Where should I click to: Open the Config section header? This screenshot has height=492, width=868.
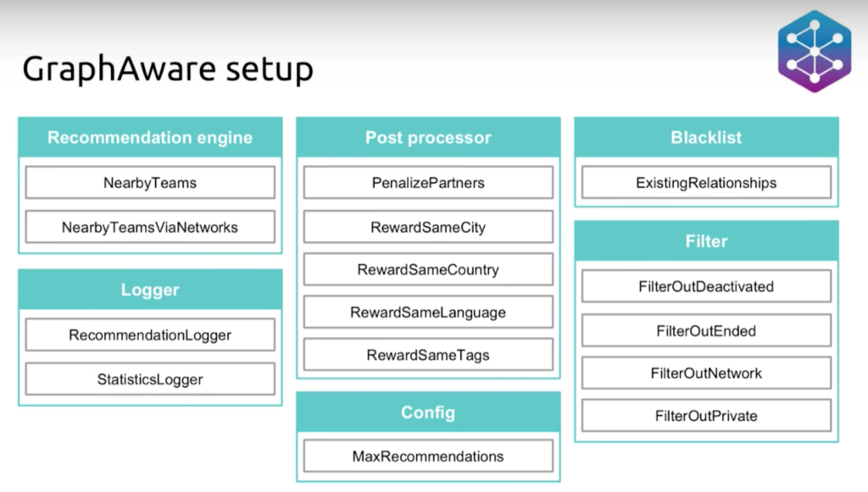428,412
